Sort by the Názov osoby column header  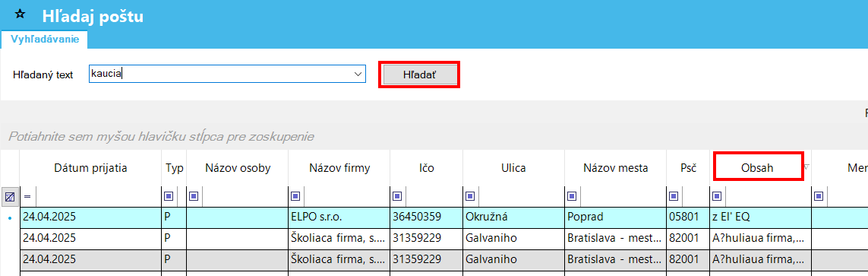pyautogui.click(x=238, y=168)
